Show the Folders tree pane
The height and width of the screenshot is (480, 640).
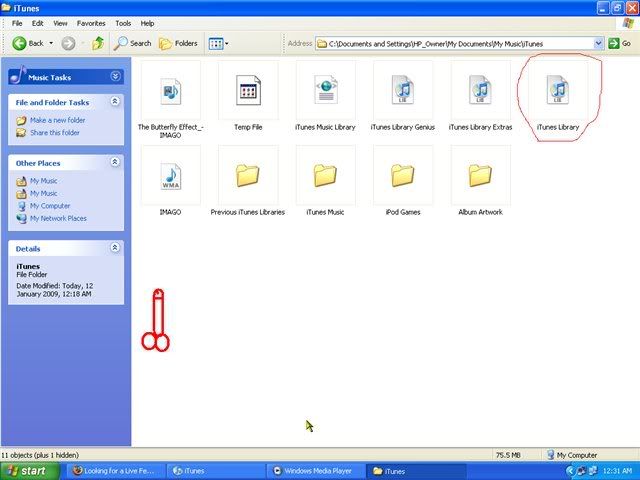click(x=178, y=43)
